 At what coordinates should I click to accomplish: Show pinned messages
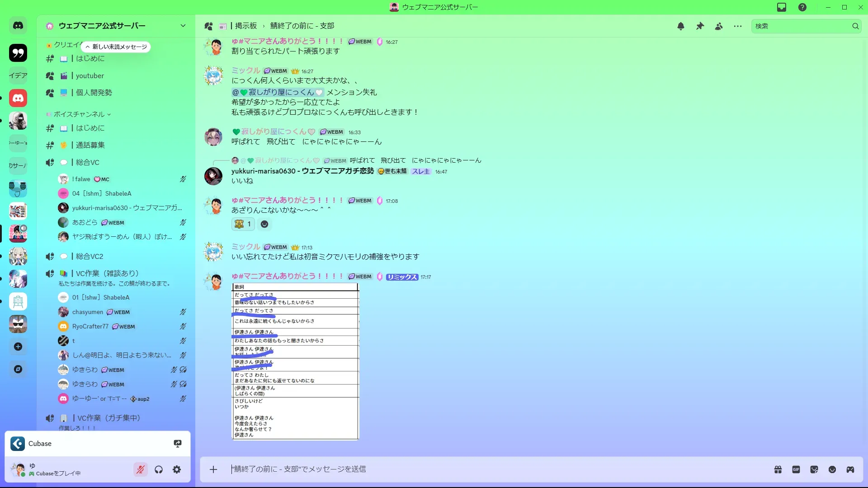tap(700, 26)
